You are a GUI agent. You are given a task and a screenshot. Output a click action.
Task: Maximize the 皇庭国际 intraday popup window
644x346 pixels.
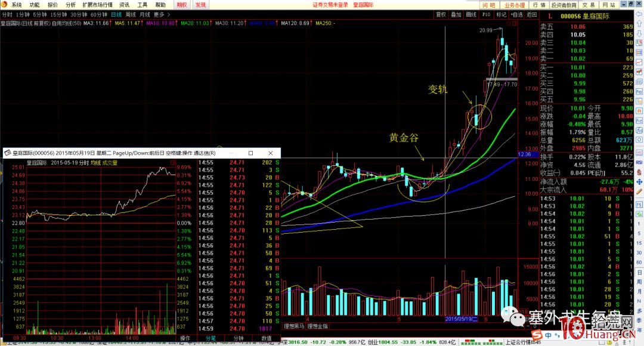click(x=250, y=153)
